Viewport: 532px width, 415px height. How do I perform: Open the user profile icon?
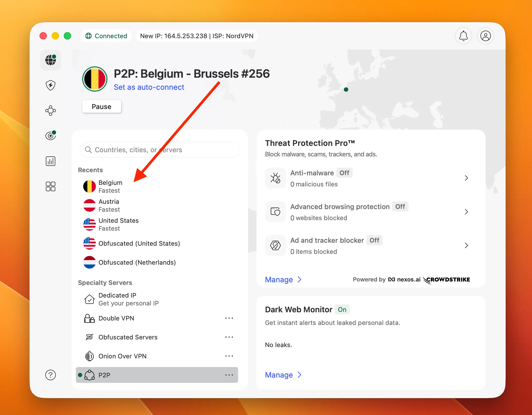click(x=485, y=36)
